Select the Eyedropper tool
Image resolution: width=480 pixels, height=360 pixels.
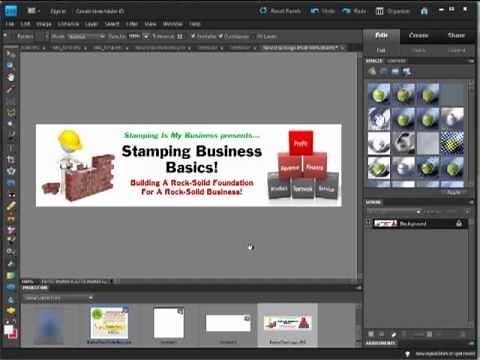click(11, 89)
